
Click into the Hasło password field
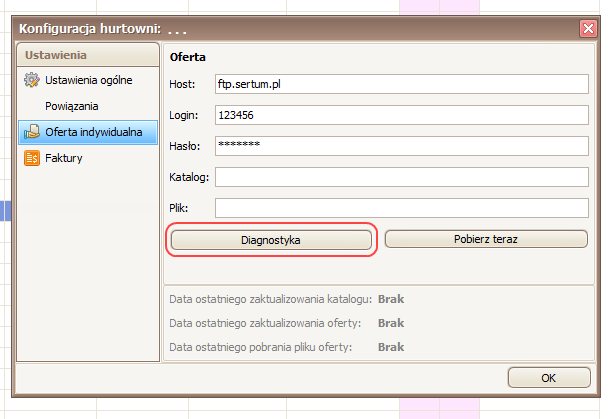(x=401, y=146)
